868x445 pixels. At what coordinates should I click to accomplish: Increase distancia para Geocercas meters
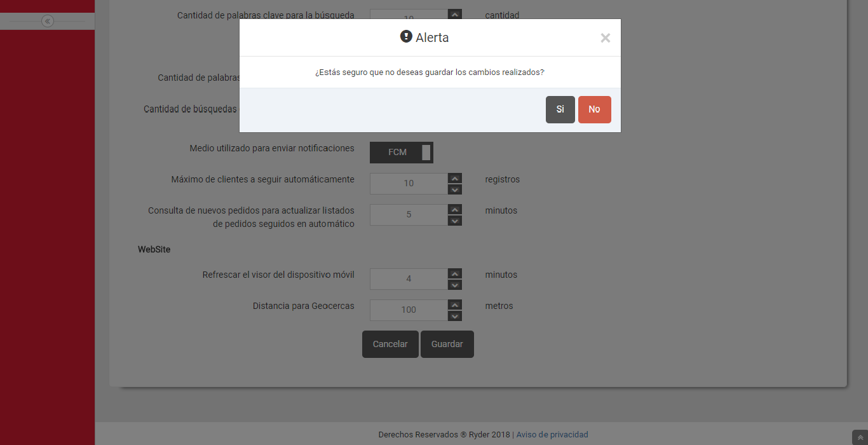click(x=454, y=305)
